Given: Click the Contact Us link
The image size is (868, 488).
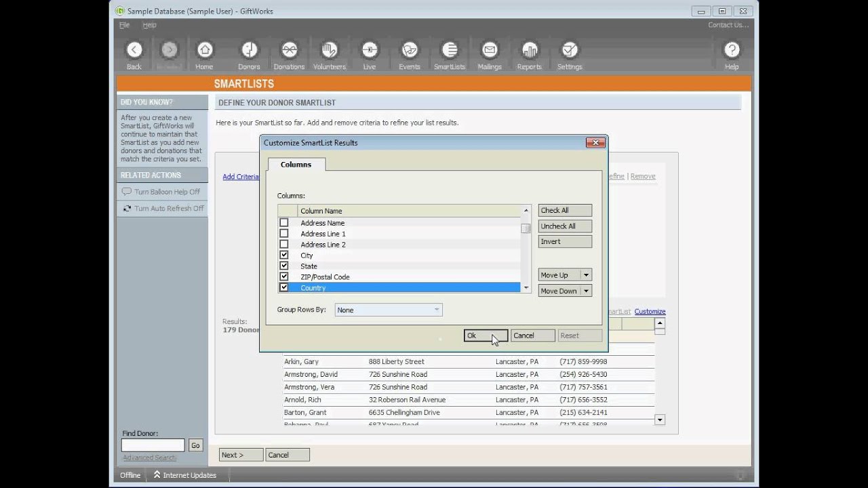Looking at the screenshot, I should (728, 25).
